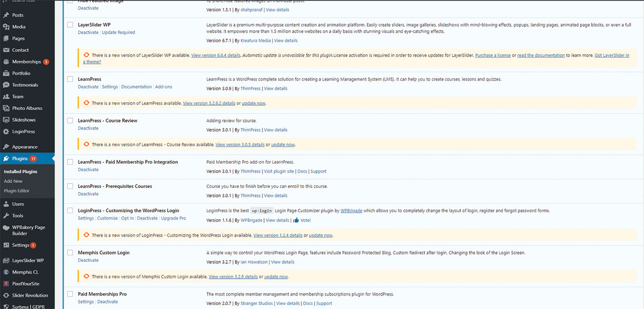Click Kreatura Media author link
Image resolution: width=644 pixels, height=309 pixels.
(x=256, y=41)
